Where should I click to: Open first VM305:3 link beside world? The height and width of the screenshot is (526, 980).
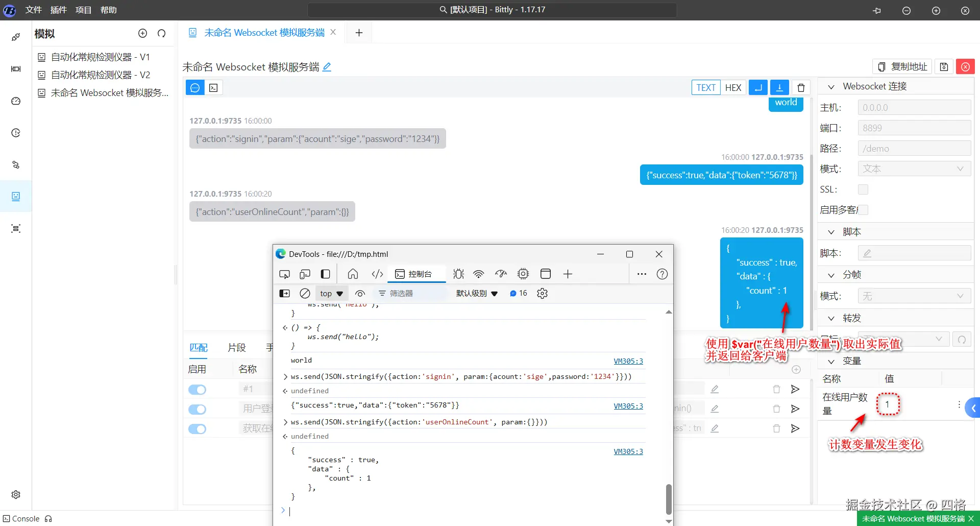628,361
